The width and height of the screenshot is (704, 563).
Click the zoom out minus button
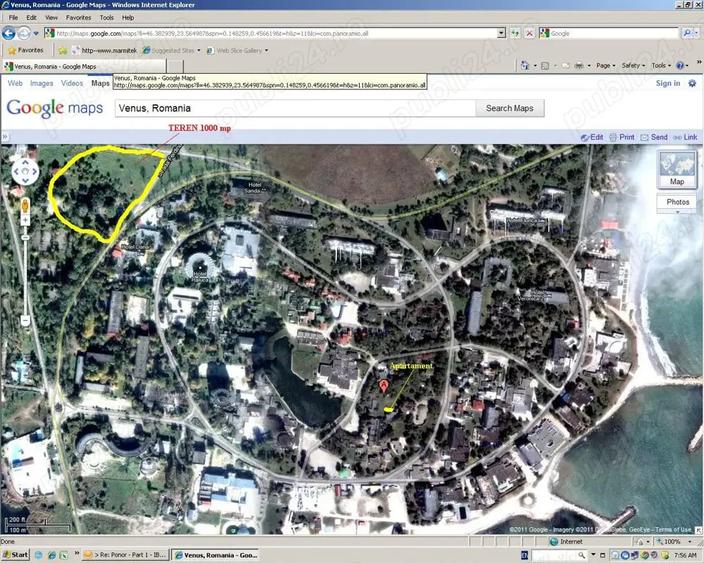coord(25,321)
